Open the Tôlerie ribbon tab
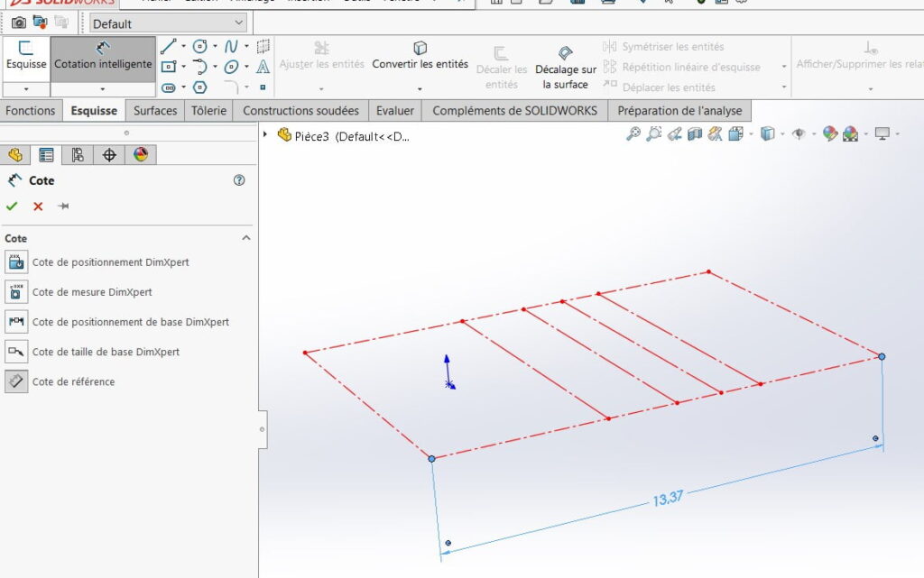The width and height of the screenshot is (924, 578). [208, 110]
